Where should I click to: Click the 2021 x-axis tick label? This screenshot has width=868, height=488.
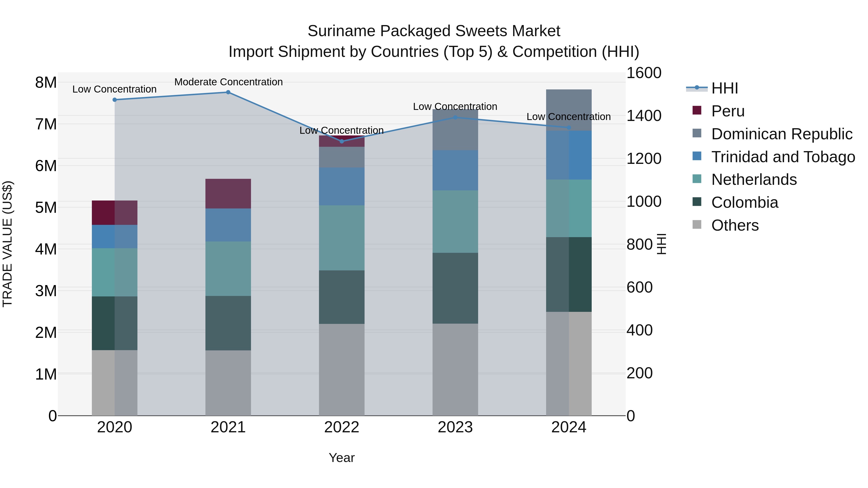point(228,427)
